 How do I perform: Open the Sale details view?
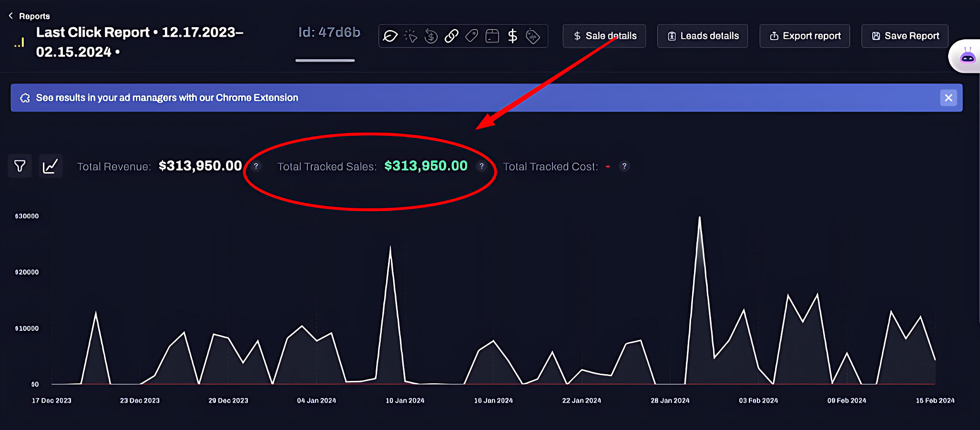604,36
